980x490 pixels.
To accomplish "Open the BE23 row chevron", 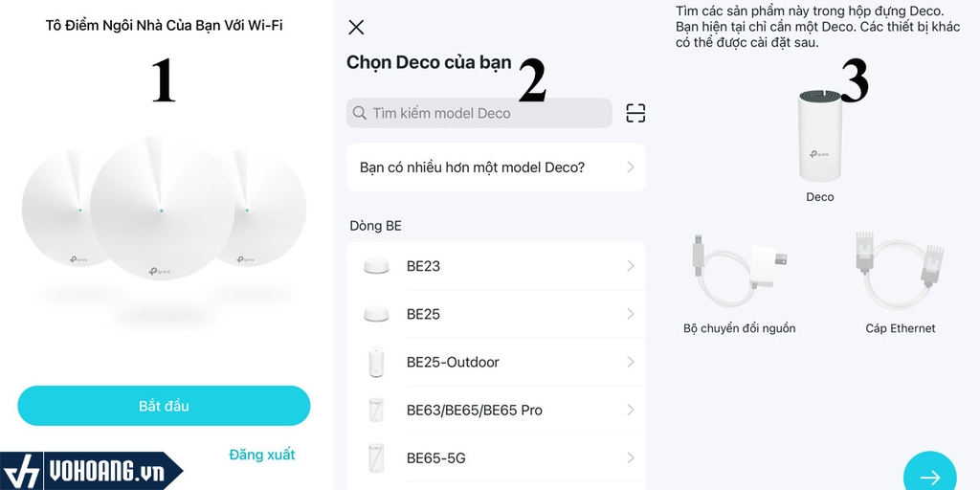I will coord(630,266).
